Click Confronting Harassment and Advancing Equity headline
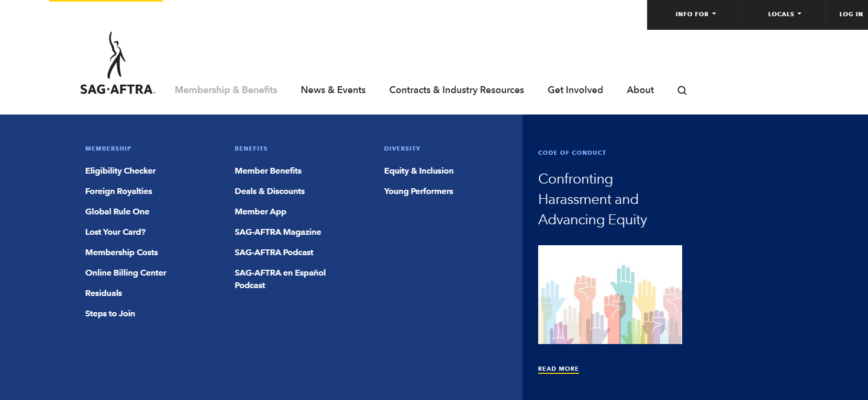Viewport: 868px width, 400px height. point(593,199)
